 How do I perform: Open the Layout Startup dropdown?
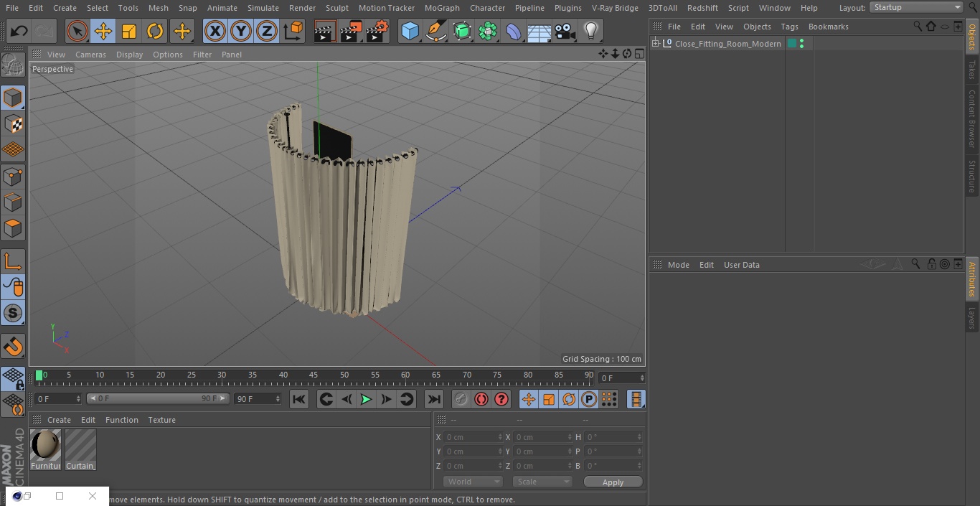[x=917, y=7]
